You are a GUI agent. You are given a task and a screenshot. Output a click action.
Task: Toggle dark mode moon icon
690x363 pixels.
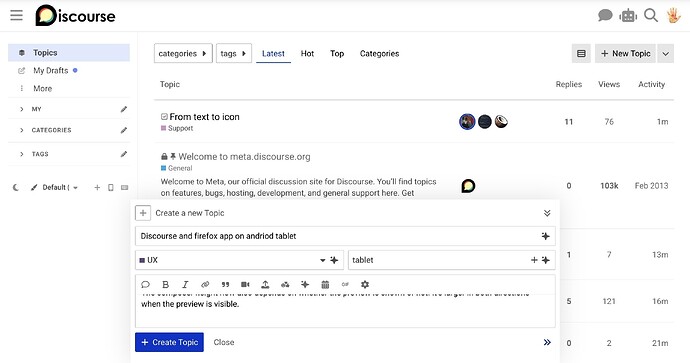tap(16, 187)
